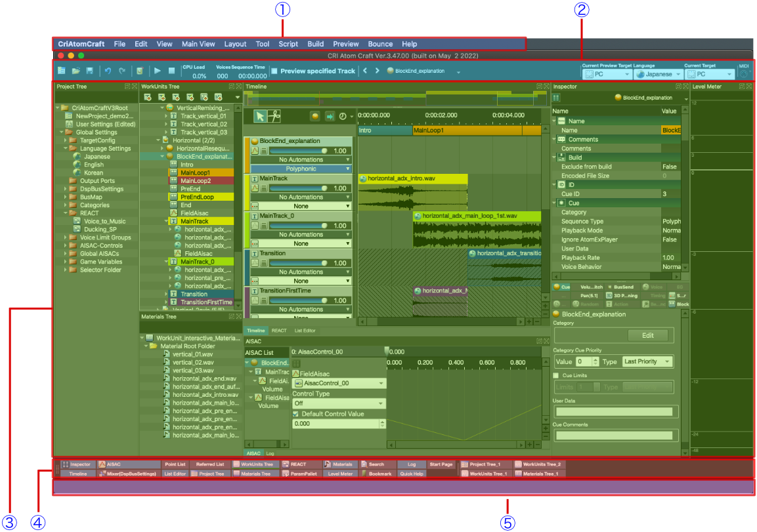This screenshot has width=757, height=532.
Task: Click the first add icon in WorkUnits Tree toolbar
Action: tap(148, 98)
